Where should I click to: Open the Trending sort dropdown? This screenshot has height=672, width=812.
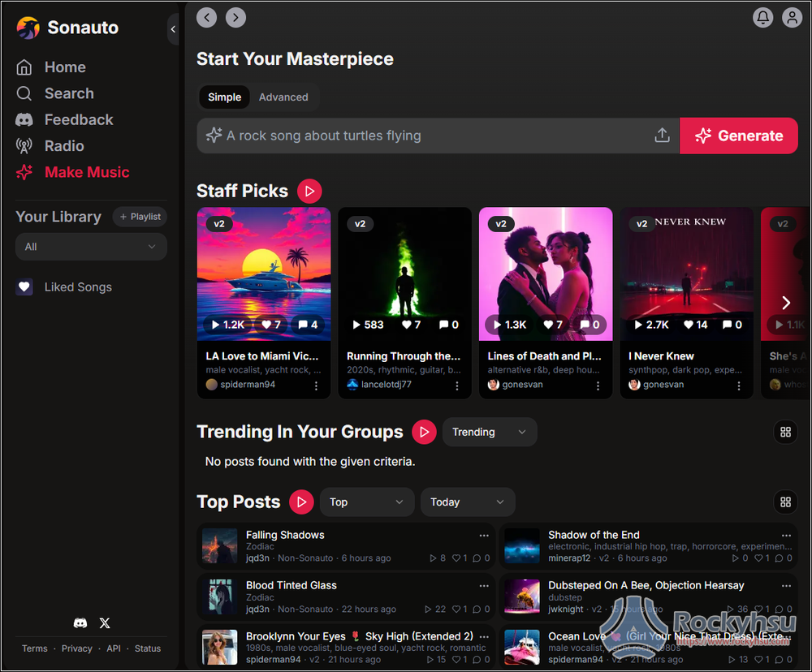[x=490, y=433]
